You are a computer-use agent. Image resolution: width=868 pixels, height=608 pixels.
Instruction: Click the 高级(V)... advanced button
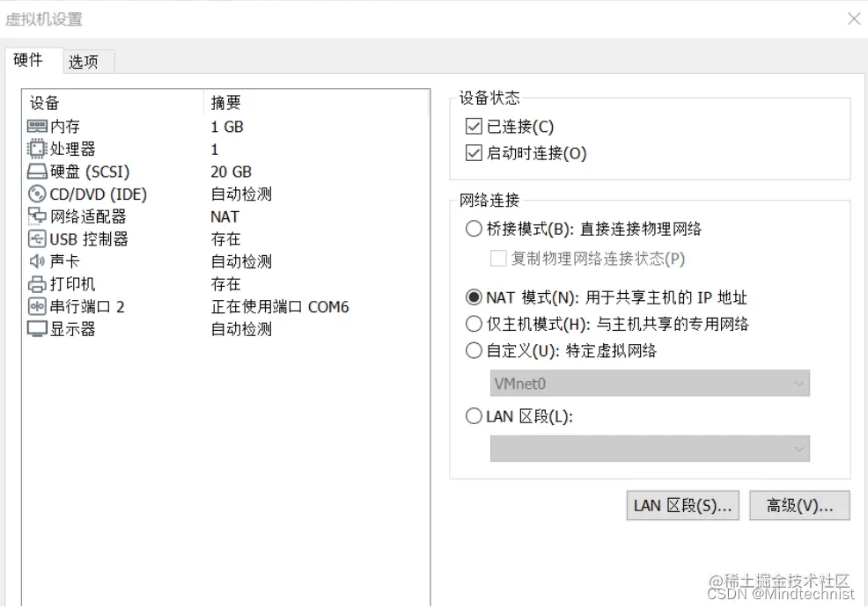pos(799,506)
